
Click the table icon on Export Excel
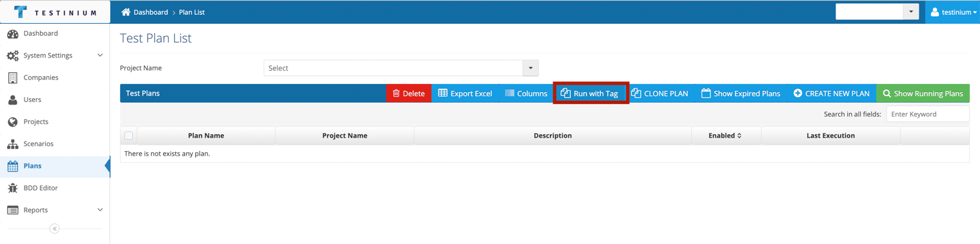click(443, 93)
